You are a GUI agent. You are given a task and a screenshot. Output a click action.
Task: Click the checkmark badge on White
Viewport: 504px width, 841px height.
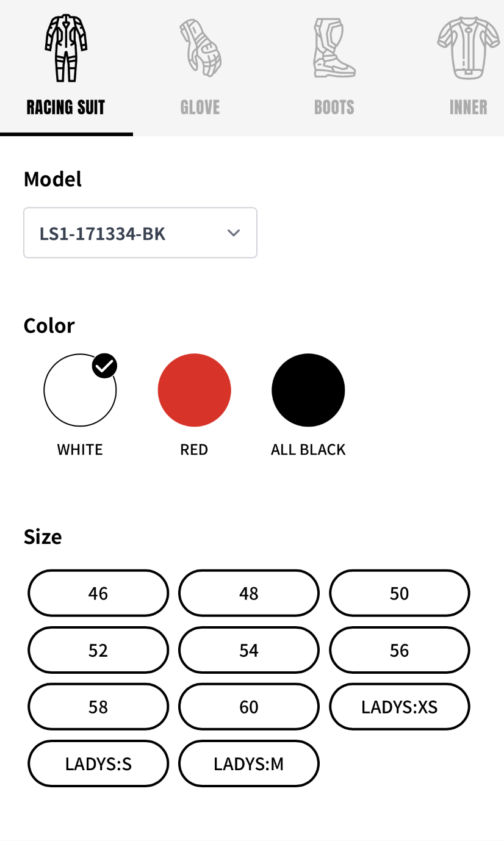tap(105, 366)
